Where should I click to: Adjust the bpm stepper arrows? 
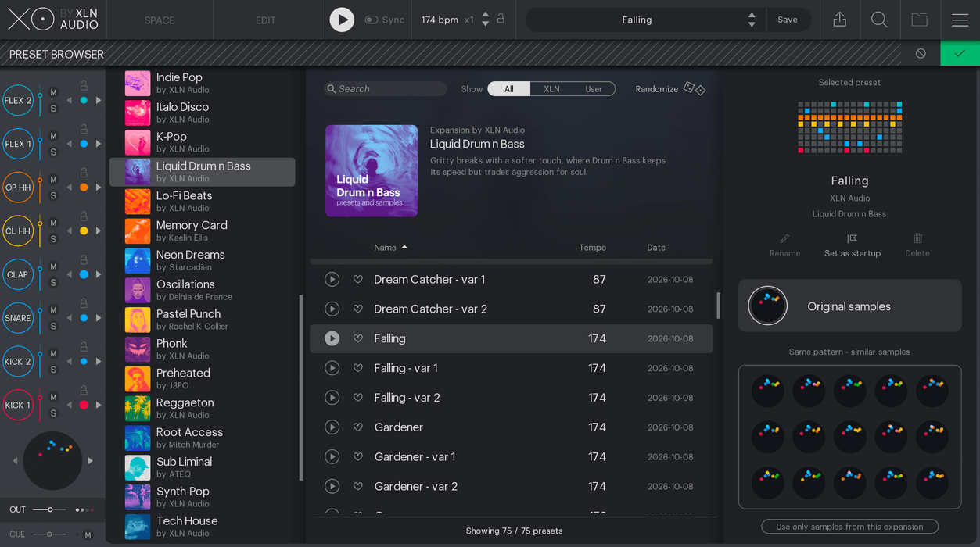click(485, 20)
